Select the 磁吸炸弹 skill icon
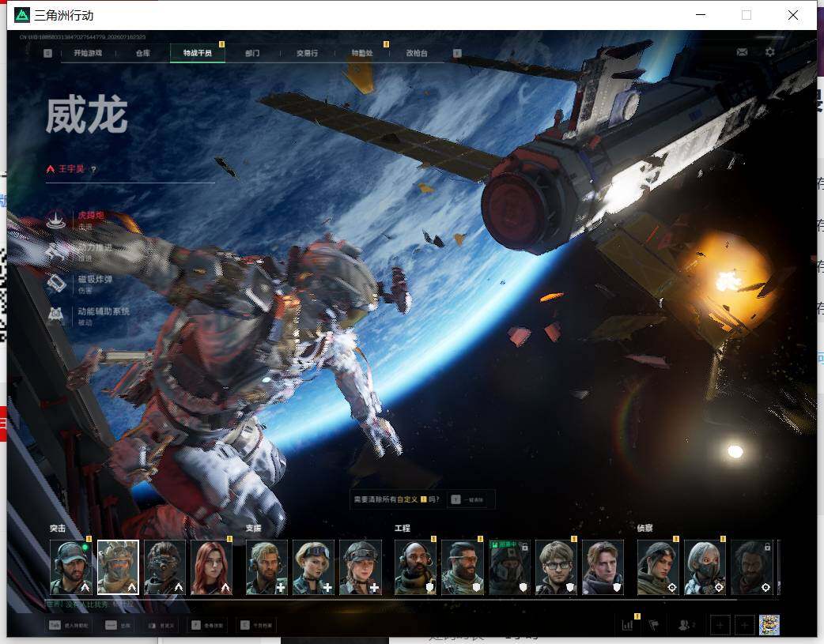 [x=55, y=284]
